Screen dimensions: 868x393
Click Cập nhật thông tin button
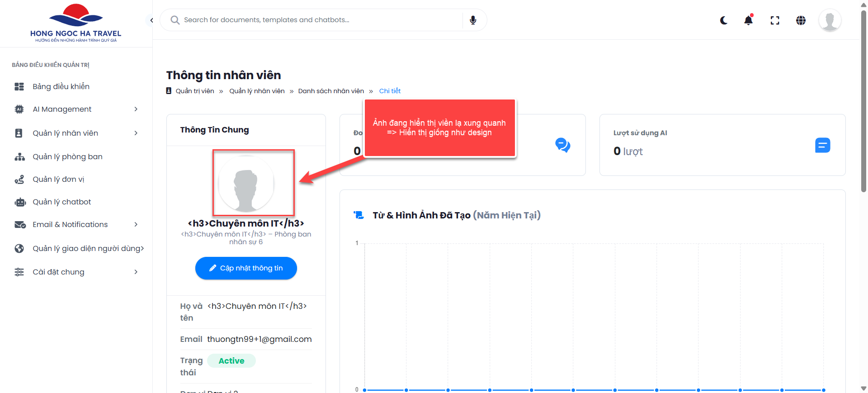pos(246,268)
